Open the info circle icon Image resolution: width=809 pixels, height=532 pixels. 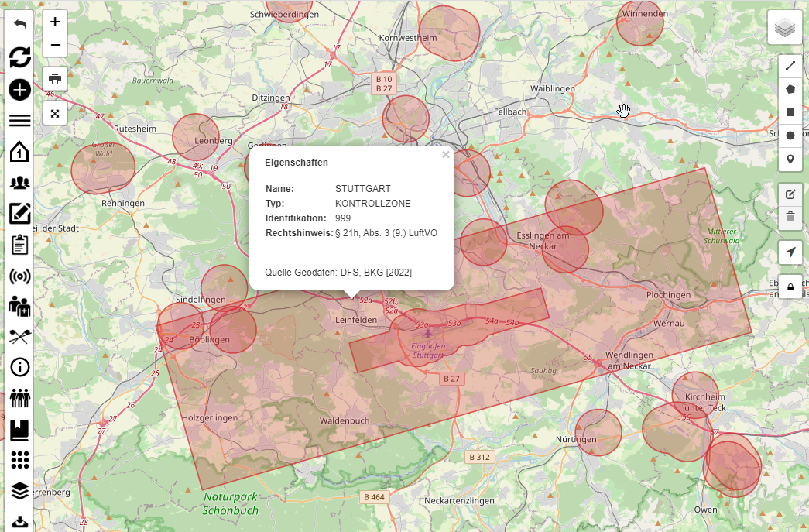pos(20,367)
